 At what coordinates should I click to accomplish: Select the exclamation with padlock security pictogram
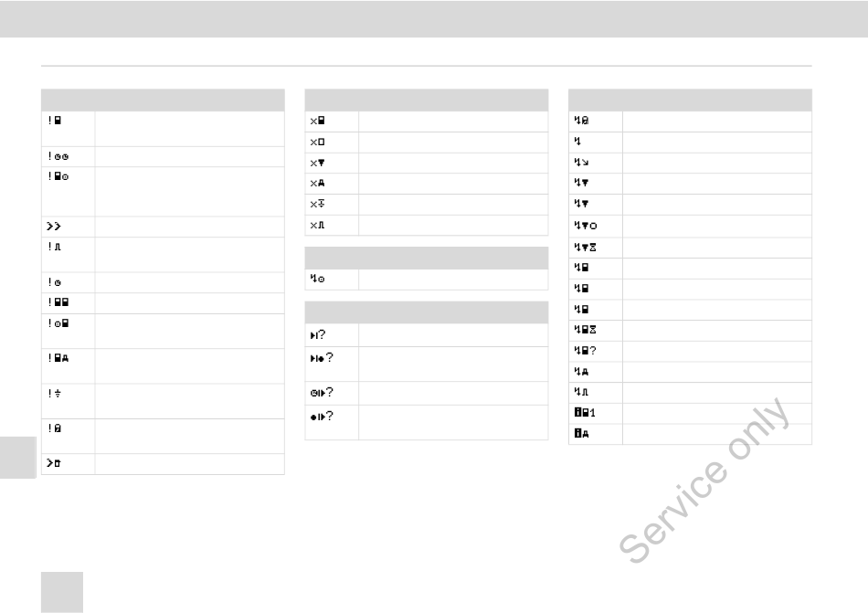(x=54, y=428)
